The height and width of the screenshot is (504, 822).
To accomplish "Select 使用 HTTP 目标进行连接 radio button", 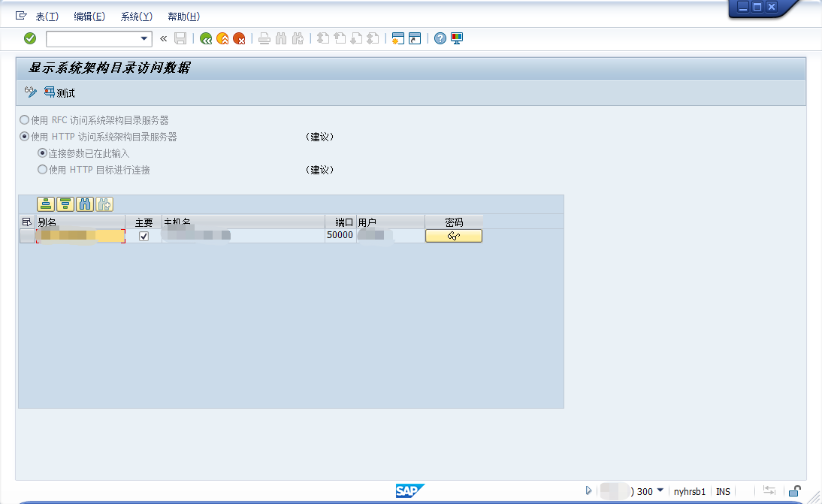I will pyautogui.click(x=43, y=169).
